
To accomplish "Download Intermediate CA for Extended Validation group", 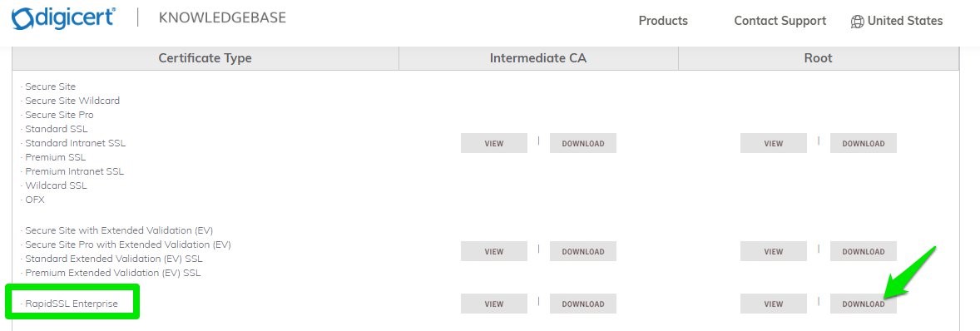I will 583,252.
